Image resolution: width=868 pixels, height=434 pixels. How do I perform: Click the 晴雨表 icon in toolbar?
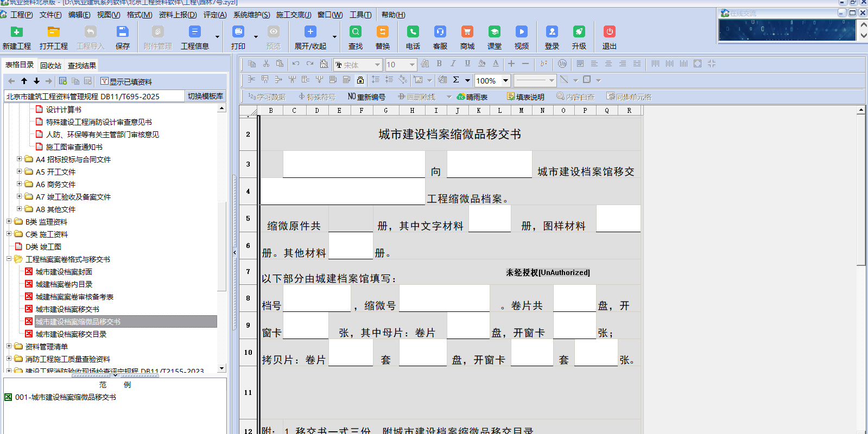472,97
